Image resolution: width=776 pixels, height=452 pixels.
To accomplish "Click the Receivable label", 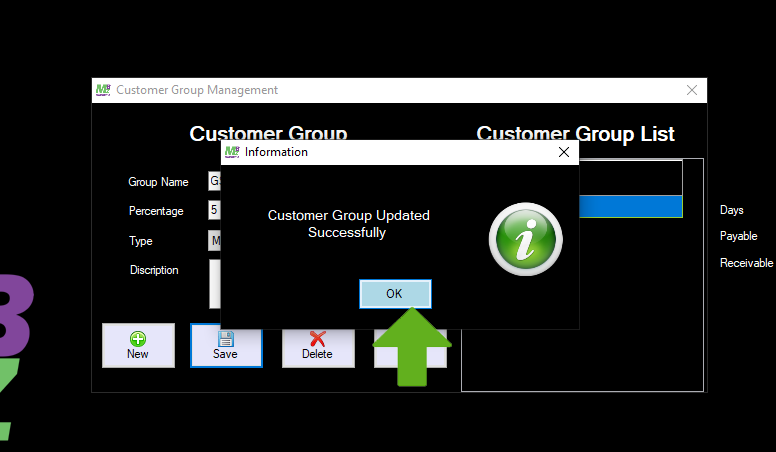I will 746,263.
